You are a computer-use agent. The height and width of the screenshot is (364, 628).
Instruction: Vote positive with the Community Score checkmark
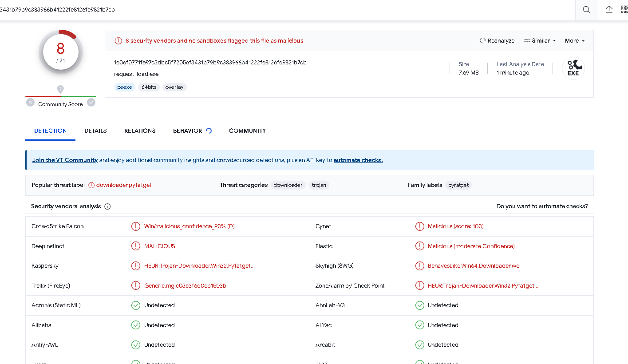pyautogui.click(x=91, y=103)
